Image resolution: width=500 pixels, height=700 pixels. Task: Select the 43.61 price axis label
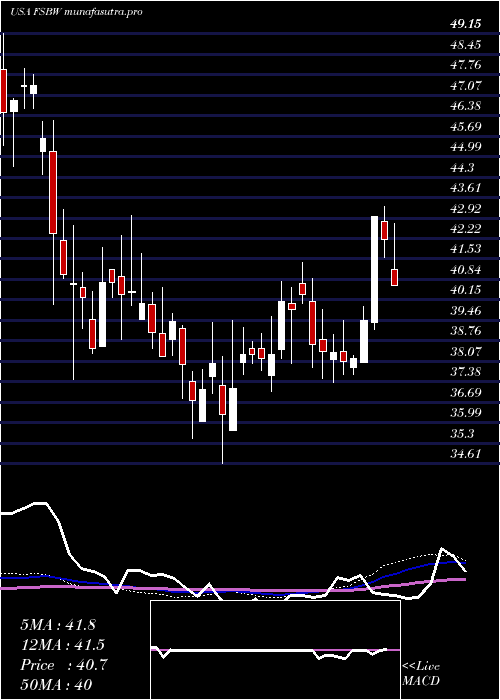(466, 188)
